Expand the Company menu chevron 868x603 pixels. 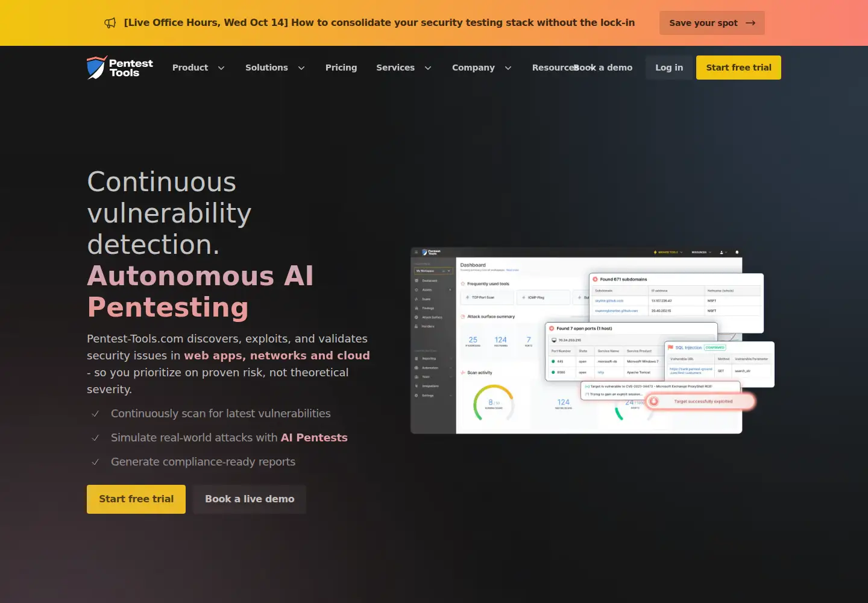coord(508,68)
